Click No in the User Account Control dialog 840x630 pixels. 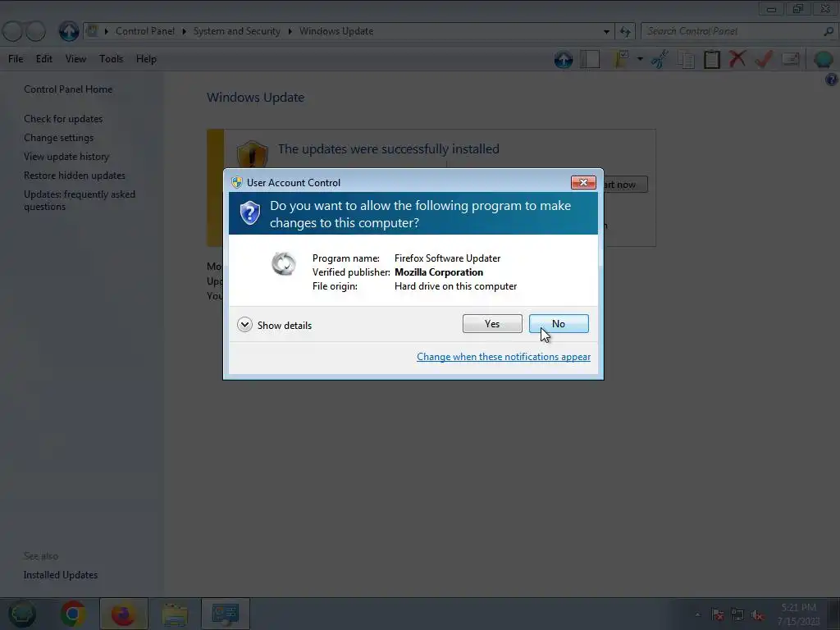pos(558,323)
